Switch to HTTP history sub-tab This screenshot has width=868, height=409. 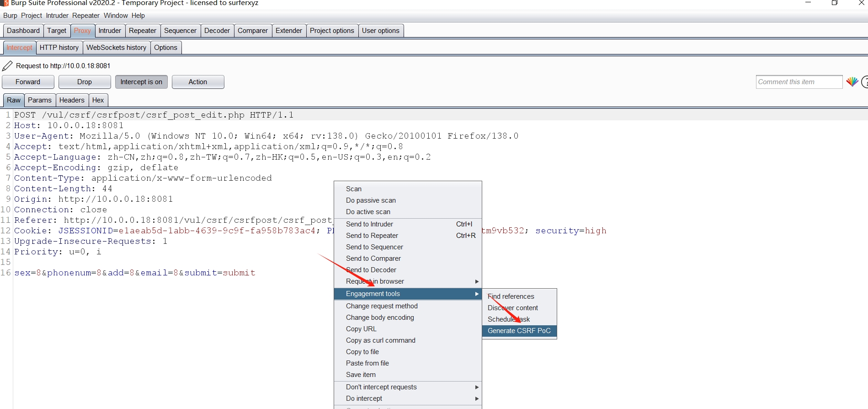coord(59,48)
